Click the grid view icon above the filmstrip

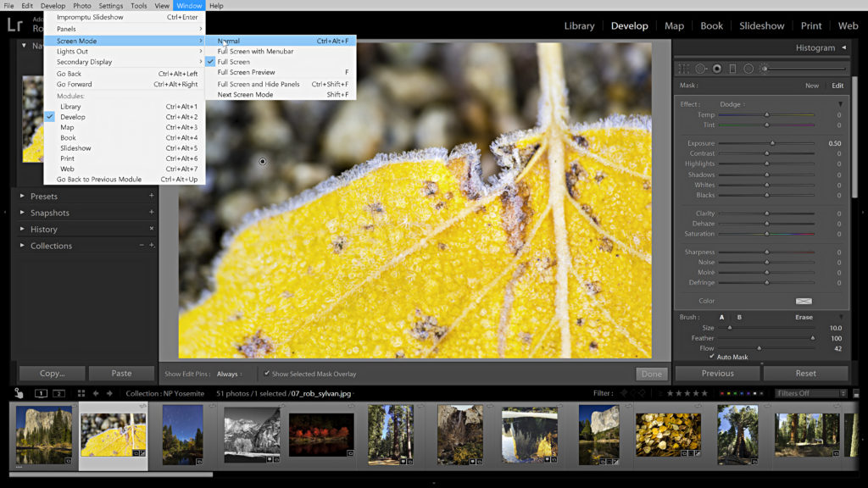point(81,393)
